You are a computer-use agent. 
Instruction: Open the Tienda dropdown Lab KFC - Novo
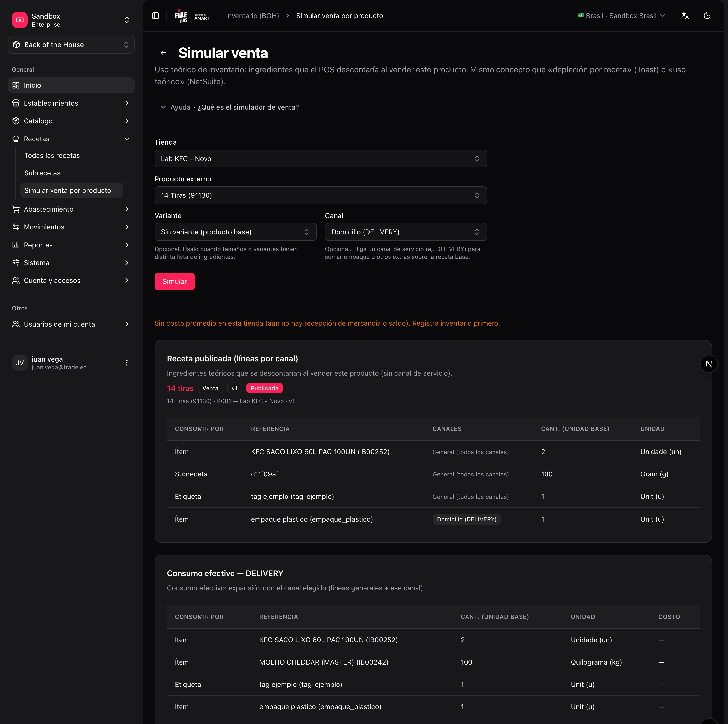pyautogui.click(x=321, y=159)
